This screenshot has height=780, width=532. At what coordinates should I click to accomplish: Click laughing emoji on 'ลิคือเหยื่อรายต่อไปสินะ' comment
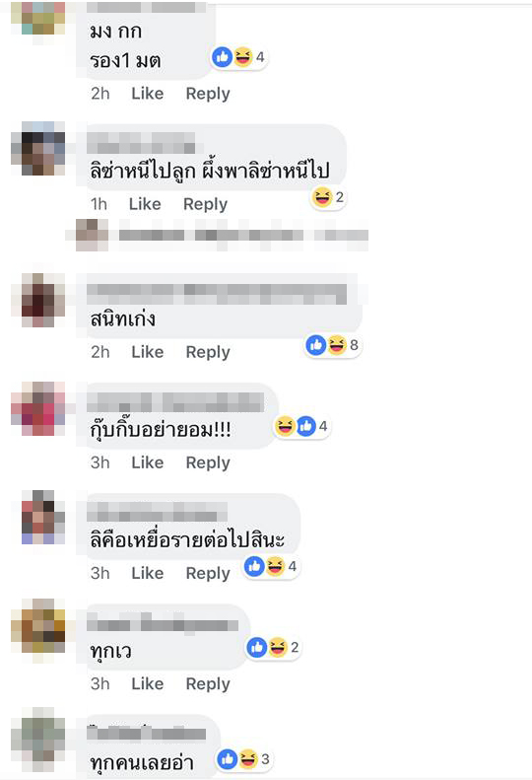(275, 566)
